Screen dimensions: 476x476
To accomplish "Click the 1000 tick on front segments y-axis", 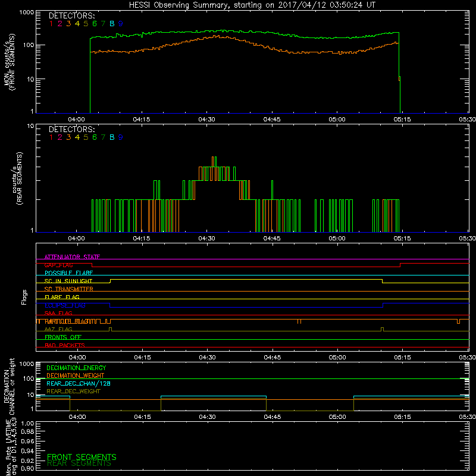I will click(x=26, y=12).
